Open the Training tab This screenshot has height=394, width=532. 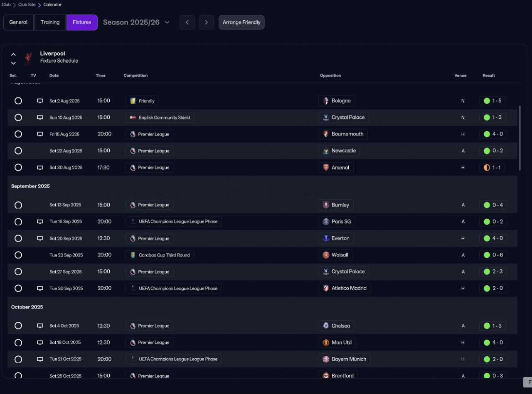(50, 22)
